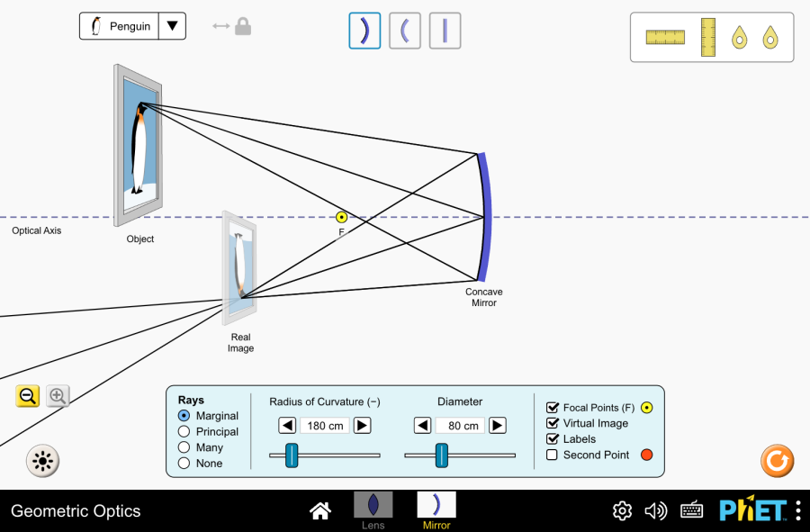Click the orange reset all button
The height and width of the screenshot is (532, 810).
pyautogui.click(x=777, y=461)
